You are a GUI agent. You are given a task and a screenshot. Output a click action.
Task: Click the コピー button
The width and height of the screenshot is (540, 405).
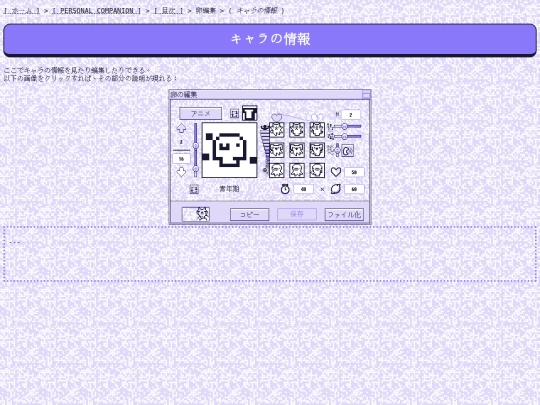tap(250, 214)
